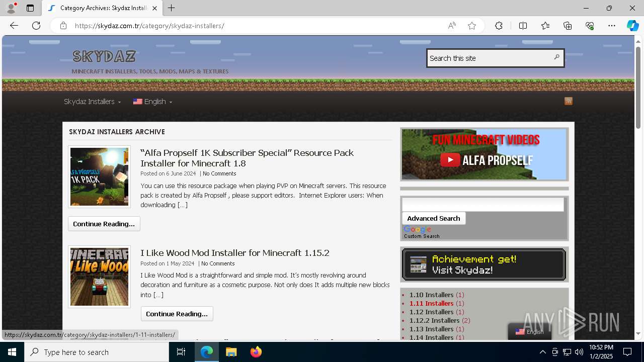The image size is (644, 362).
Task: View site information lock icon
Action: click(63, 26)
